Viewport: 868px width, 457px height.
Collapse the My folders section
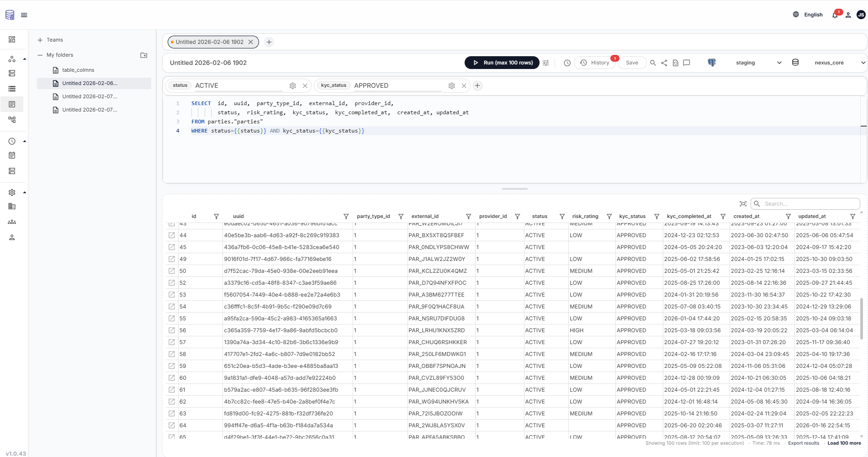(41, 55)
